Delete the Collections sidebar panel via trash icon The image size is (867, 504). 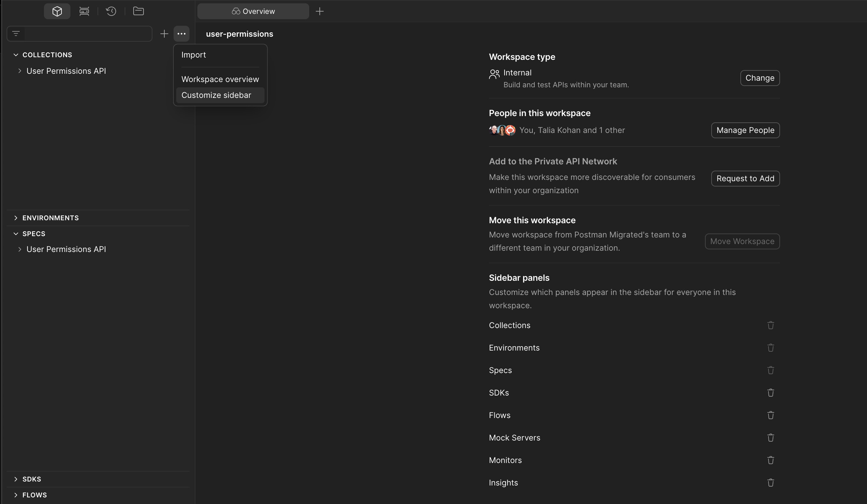pyautogui.click(x=770, y=325)
